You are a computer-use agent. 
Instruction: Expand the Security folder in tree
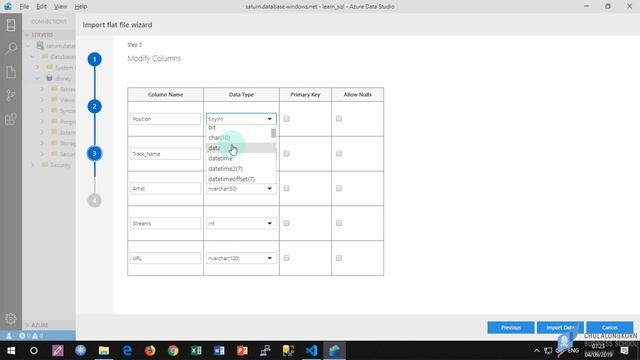[x=33, y=165]
